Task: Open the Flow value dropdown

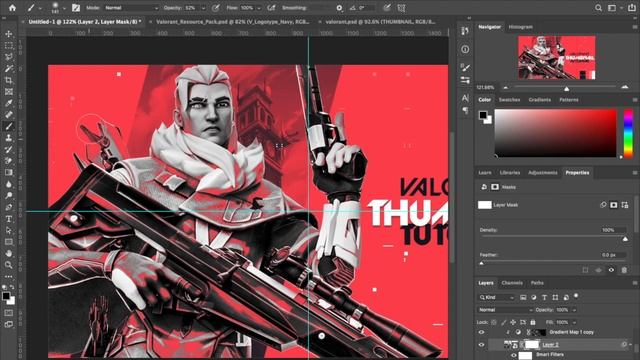Action: click(259, 8)
